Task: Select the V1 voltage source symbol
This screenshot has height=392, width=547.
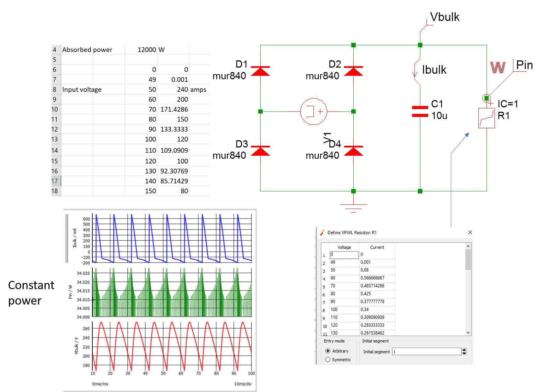Action: pos(314,111)
